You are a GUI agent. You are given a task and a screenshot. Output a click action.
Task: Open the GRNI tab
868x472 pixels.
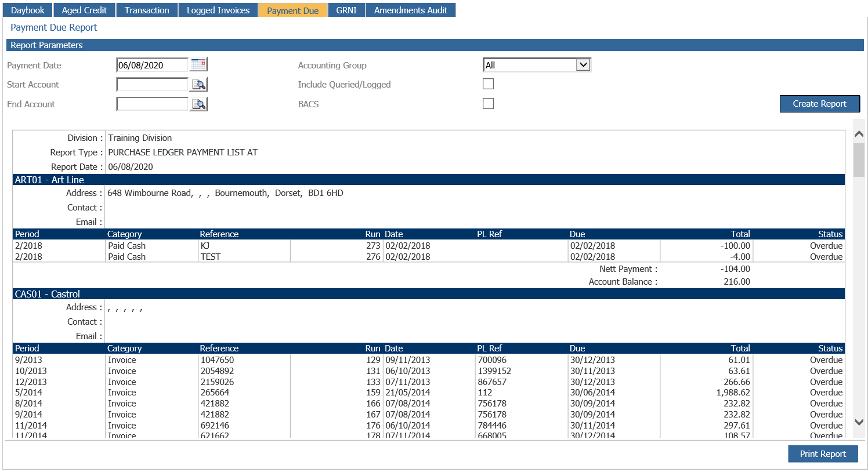point(346,10)
